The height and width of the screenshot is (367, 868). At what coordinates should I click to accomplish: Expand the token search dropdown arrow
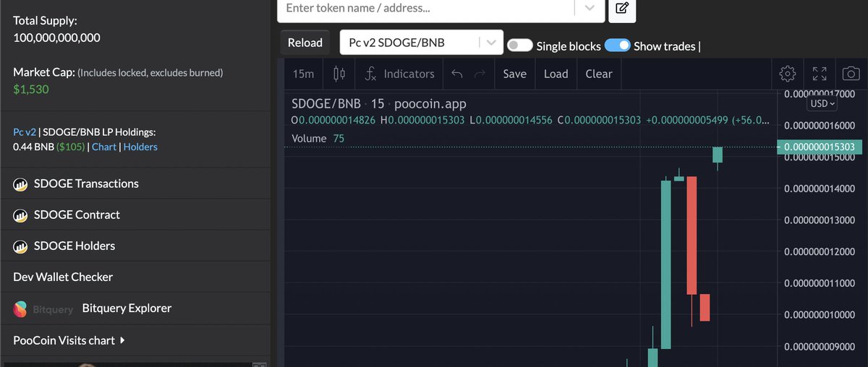click(590, 8)
